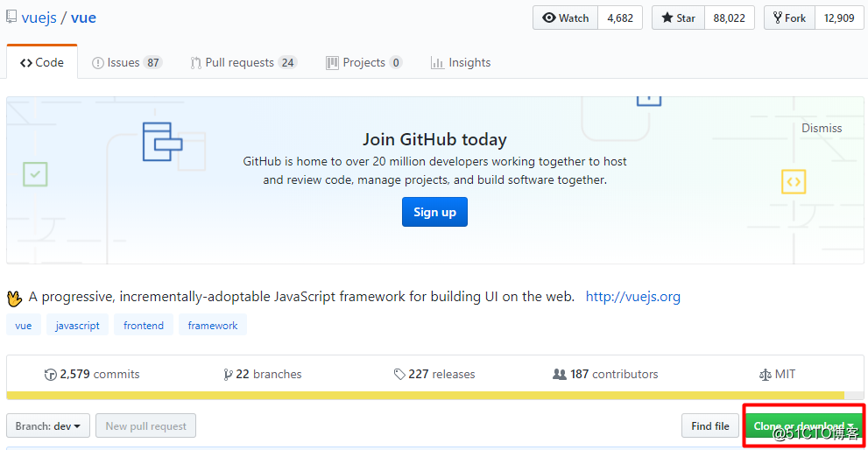Image resolution: width=868 pixels, height=450 pixels.
Task: View the 4,682 watchers count
Action: (x=620, y=18)
